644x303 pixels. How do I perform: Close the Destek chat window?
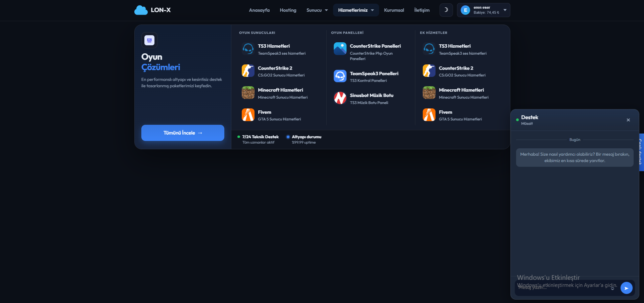click(x=628, y=120)
